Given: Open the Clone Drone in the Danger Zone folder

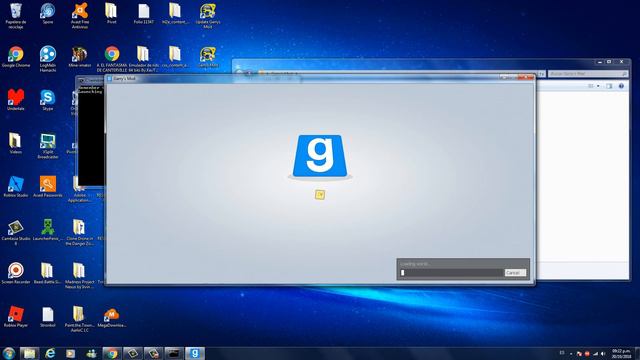Looking at the screenshot, I should tap(80, 232).
